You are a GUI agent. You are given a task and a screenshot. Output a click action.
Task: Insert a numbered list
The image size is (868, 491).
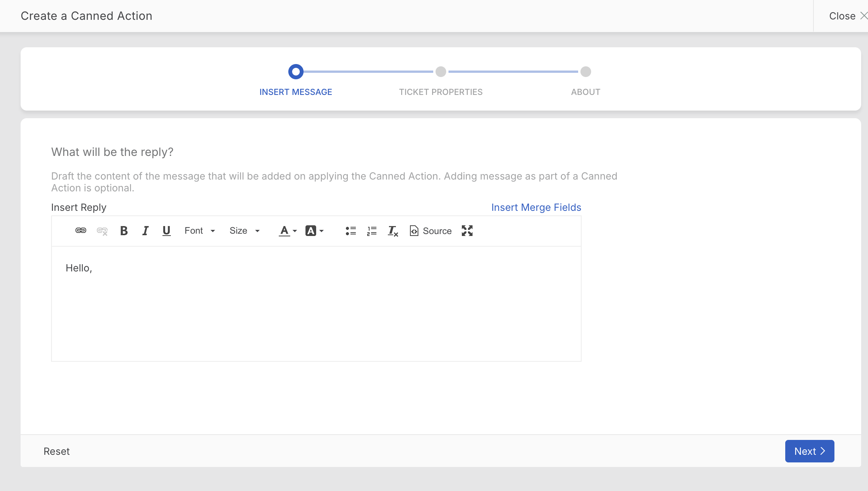tap(372, 231)
